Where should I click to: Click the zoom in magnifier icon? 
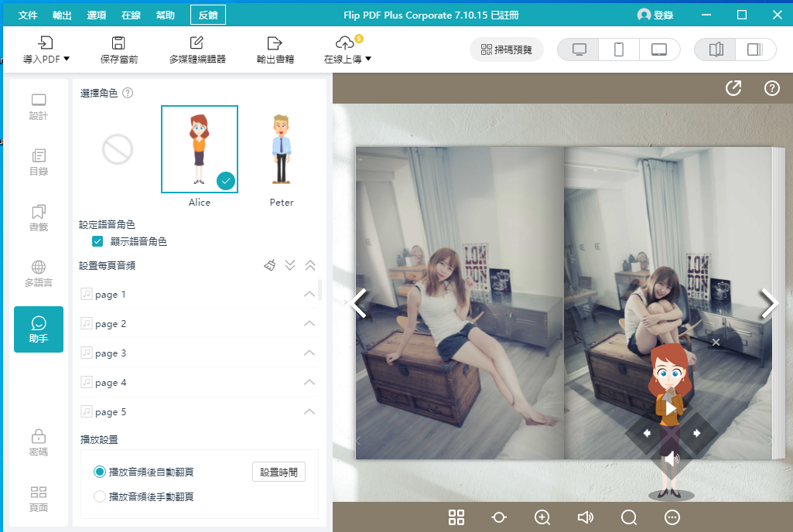(x=542, y=517)
